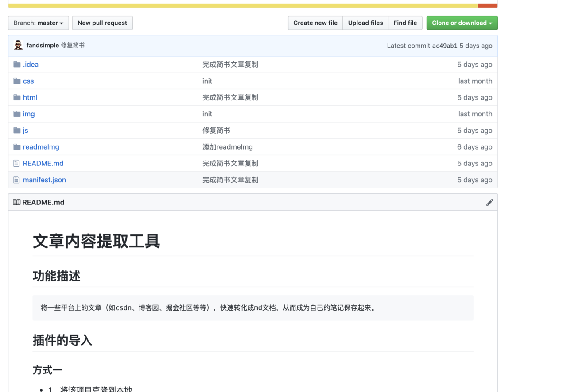Click the README.md file icon in list
This screenshot has height=392, width=567.
coord(16,164)
